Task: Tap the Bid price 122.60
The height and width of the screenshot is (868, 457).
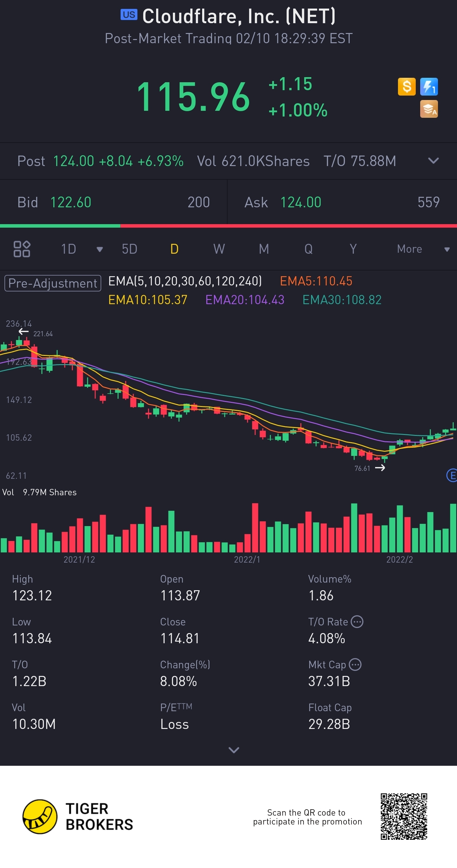Action: click(x=71, y=202)
